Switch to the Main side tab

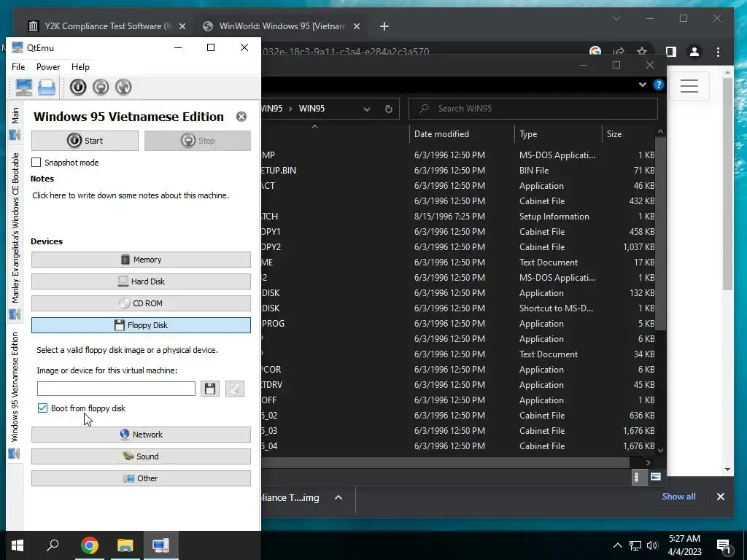coord(15,122)
